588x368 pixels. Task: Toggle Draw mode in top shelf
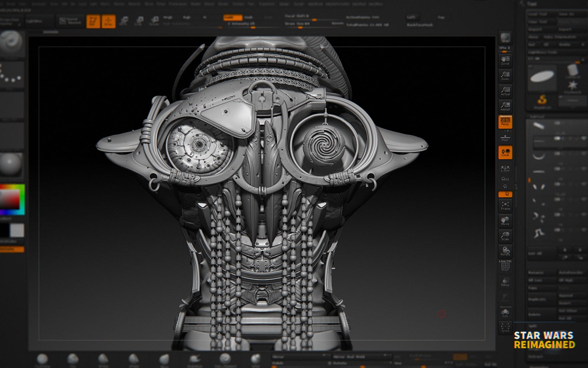[108, 21]
